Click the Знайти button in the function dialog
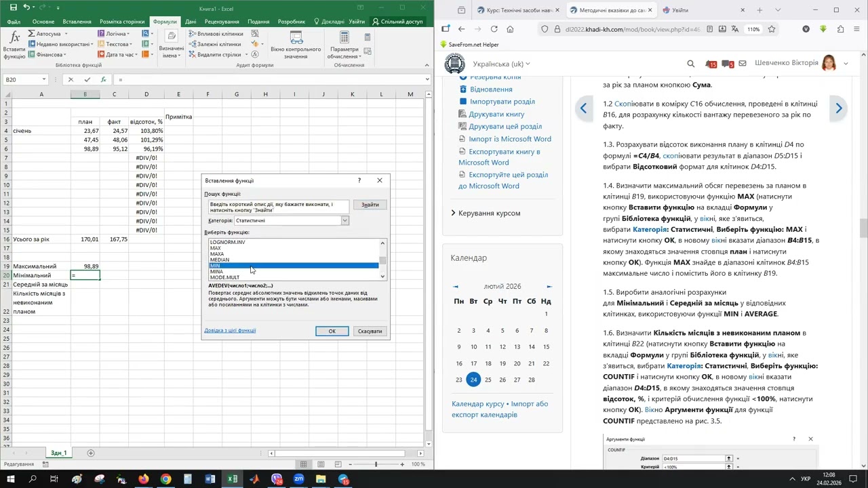Image resolution: width=868 pixels, height=488 pixels. [x=370, y=205]
